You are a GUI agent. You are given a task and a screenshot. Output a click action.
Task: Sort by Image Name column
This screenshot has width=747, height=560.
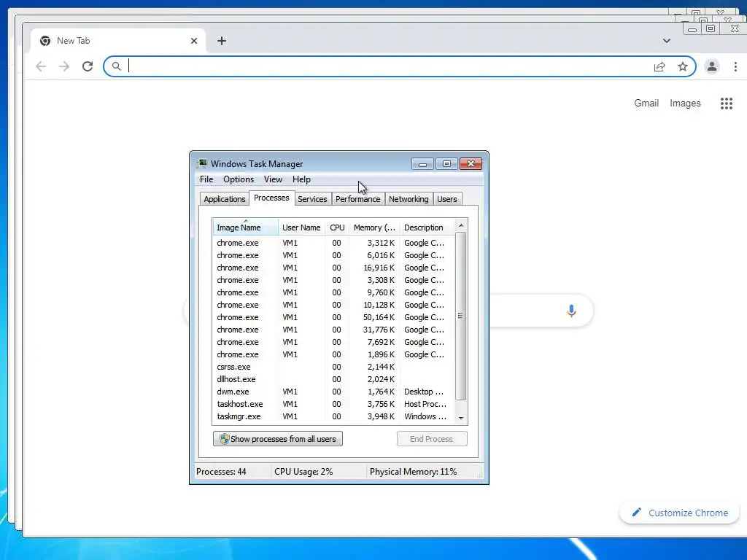pos(245,227)
